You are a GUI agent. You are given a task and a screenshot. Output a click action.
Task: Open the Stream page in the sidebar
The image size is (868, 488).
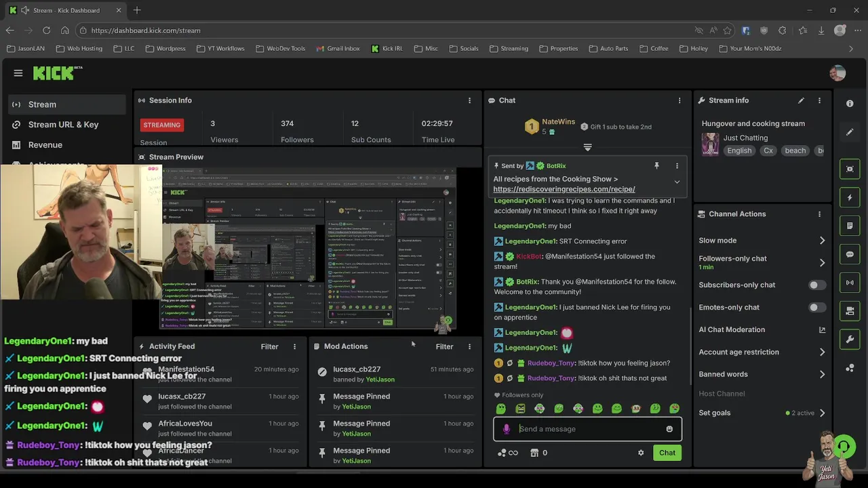tap(67, 104)
